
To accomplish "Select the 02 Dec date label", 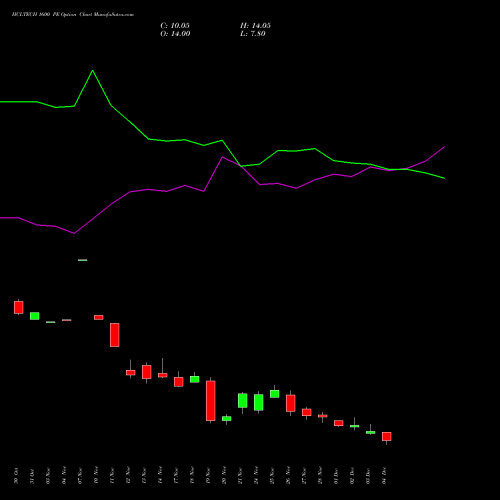I will [352, 476].
